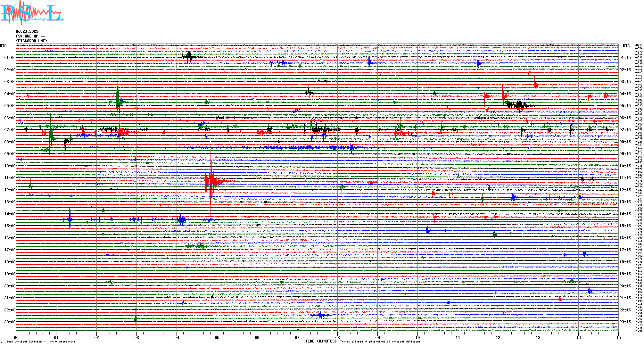
Task: Click the 04:15 time label on right
Action: pos(625,94)
